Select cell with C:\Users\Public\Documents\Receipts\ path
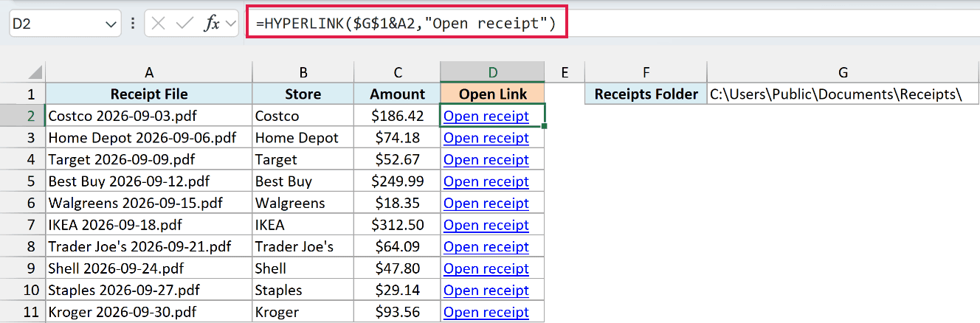The height and width of the screenshot is (323, 980). [843, 94]
